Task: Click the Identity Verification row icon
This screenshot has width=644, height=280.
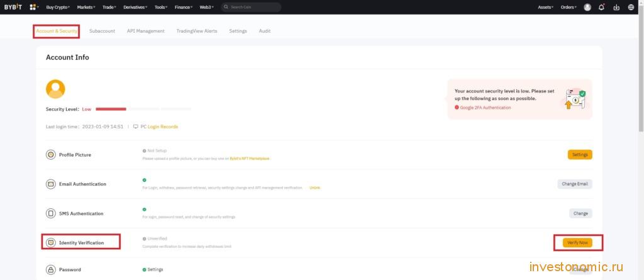Action: pos(50,243)
